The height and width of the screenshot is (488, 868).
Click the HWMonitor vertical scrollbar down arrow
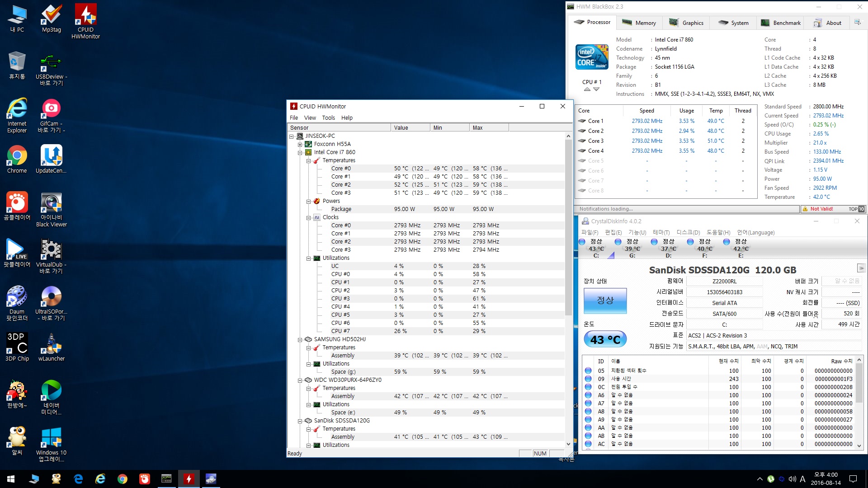coord(568,444)
